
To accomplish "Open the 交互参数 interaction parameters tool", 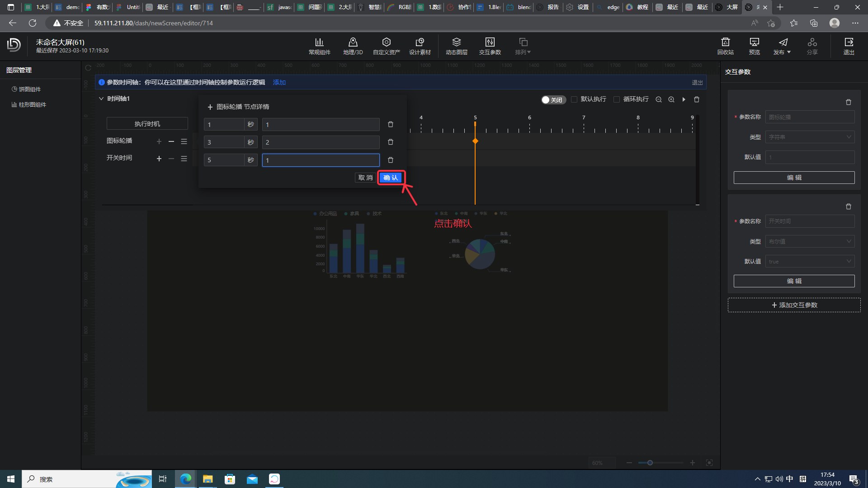I will pyautogui.click(x=490, y=47).
